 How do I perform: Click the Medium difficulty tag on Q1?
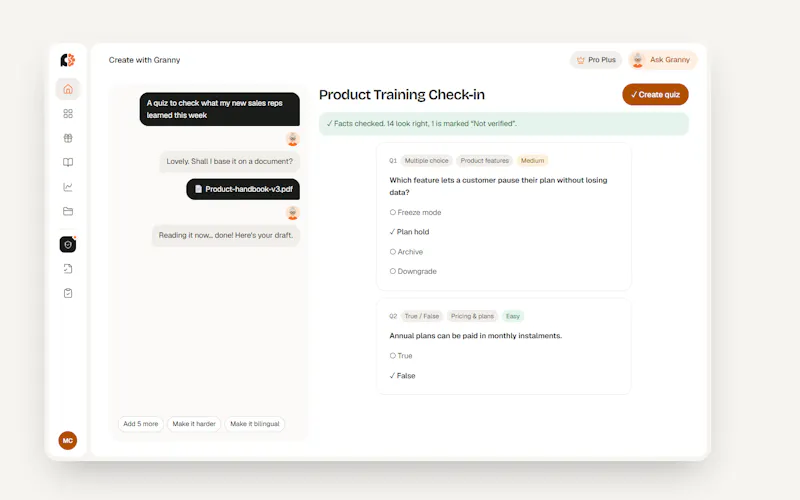coord(532,161)
